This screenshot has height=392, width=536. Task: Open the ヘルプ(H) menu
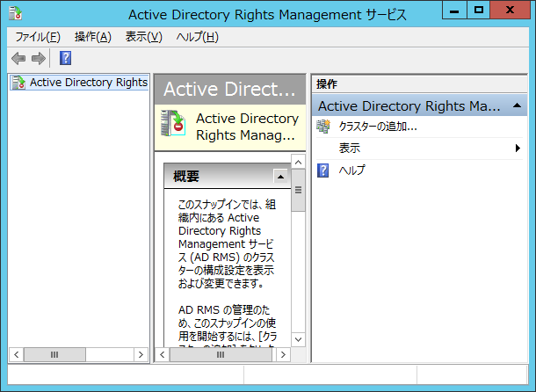click(197, 37)
